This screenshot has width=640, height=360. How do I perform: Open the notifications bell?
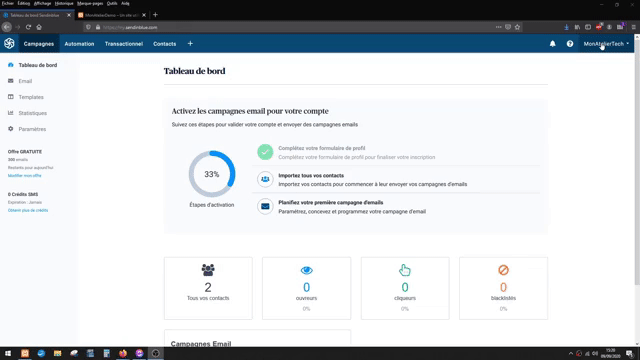(x=552, y=44)
